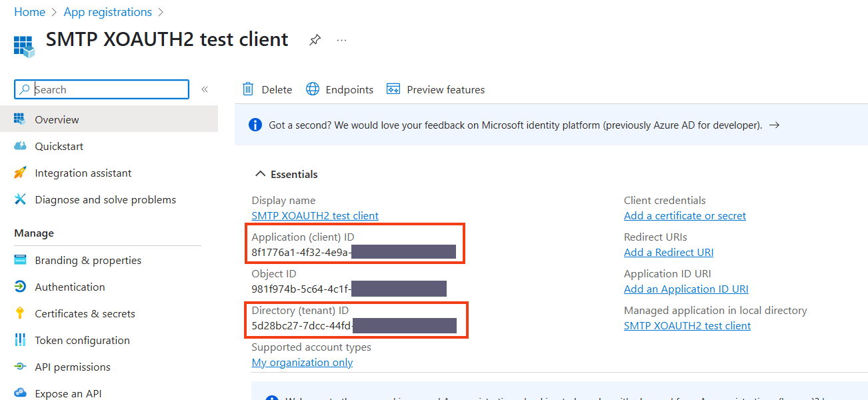The width and height of the screenshot is (868, 400).
Task: Click the Client credentials label
Action: click(665, 200)
